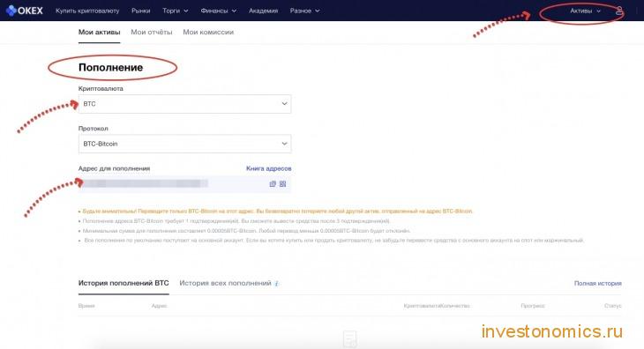The image size is (644, 349).
Task: Click the Время column header
Action: [x=86, y=306]
